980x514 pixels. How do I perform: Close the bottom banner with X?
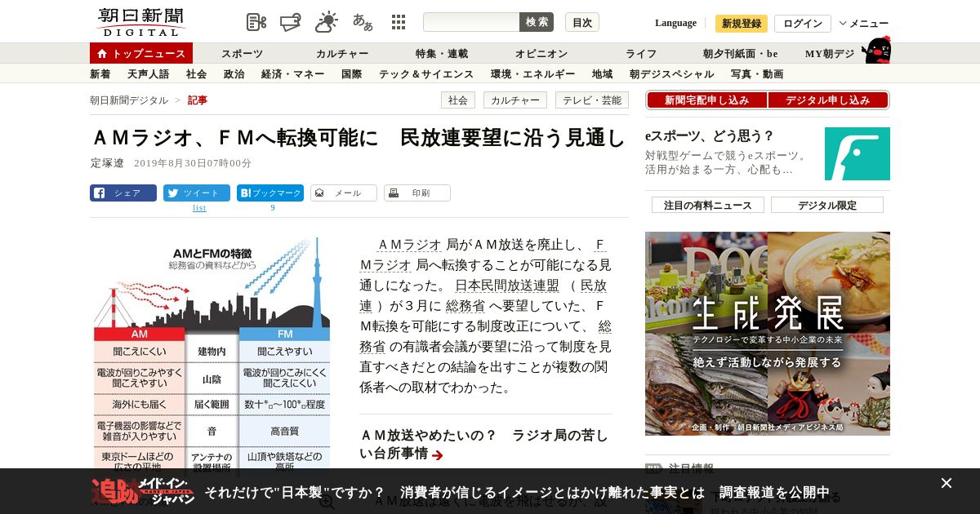pos(946,483)
